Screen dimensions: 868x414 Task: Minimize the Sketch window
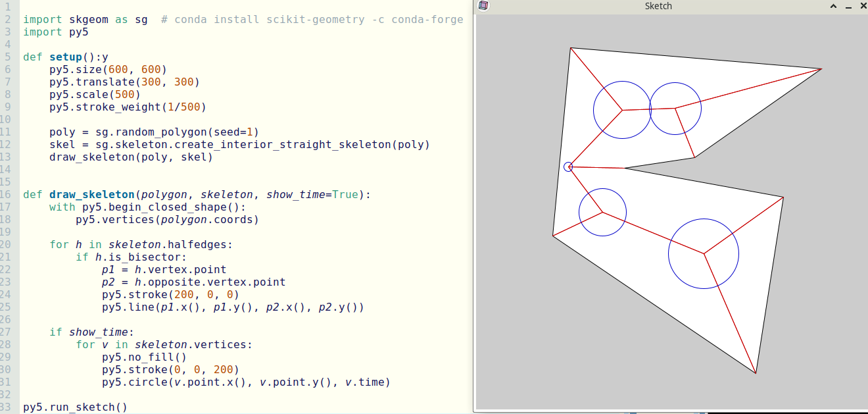pyautogui.click(x=848, y=7)
